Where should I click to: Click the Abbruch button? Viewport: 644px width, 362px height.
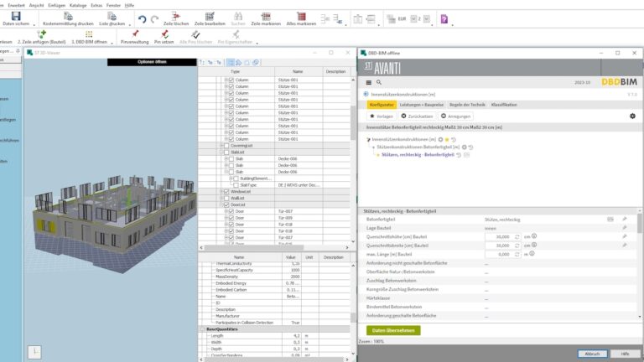[x=593, y=354]
